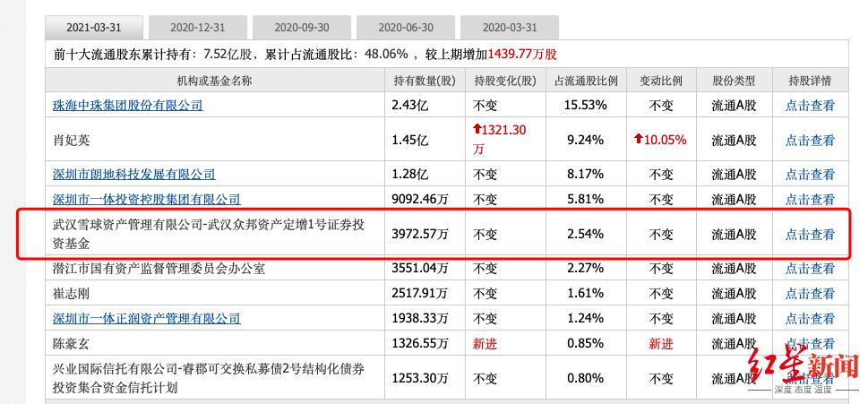The image size is (868, 404).
Task: Click the 持有数量(股) column header
Action: click(425, 81)
